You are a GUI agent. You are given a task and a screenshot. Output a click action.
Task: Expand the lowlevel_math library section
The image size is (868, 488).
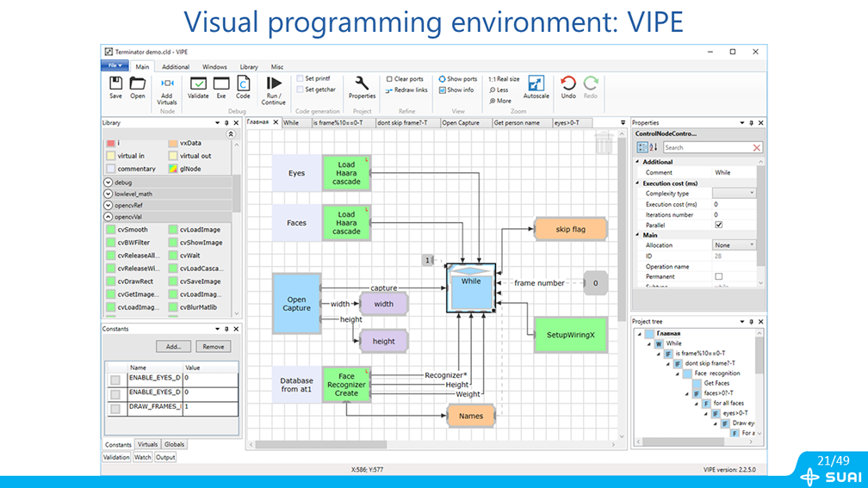tap(108, 194)
